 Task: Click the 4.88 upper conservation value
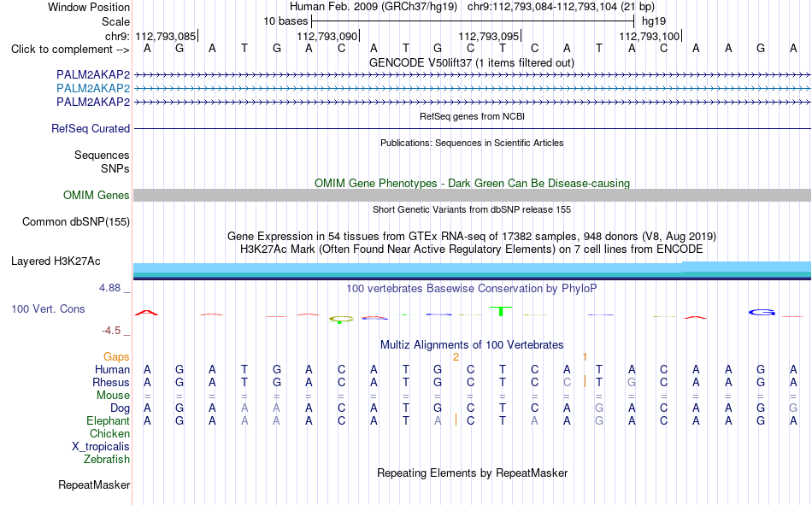(x=109, y=288)
